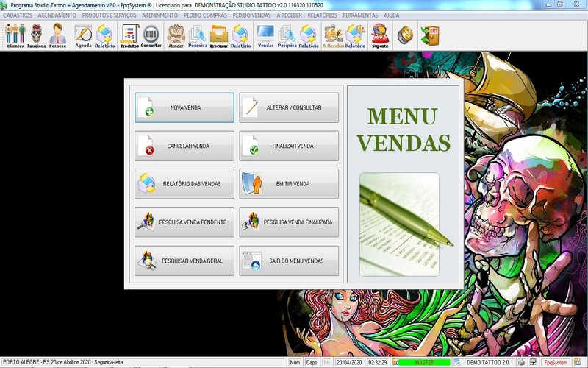Click the printer icon in status bar
The width and height of the screenshot is (588, 368).
[x=522, y=362]
